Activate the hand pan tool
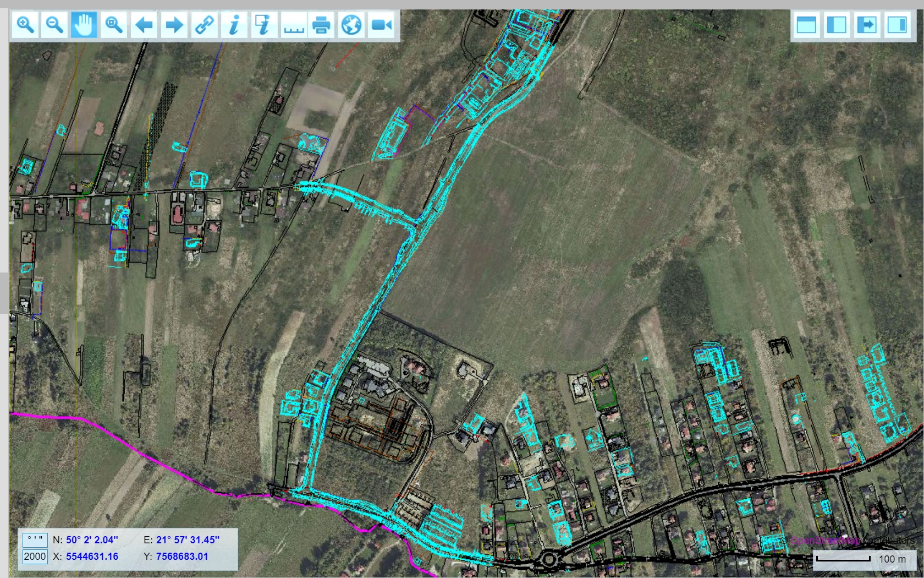This screenshot has height=578, width=924. pyautogui.click(x=84, y=25)
